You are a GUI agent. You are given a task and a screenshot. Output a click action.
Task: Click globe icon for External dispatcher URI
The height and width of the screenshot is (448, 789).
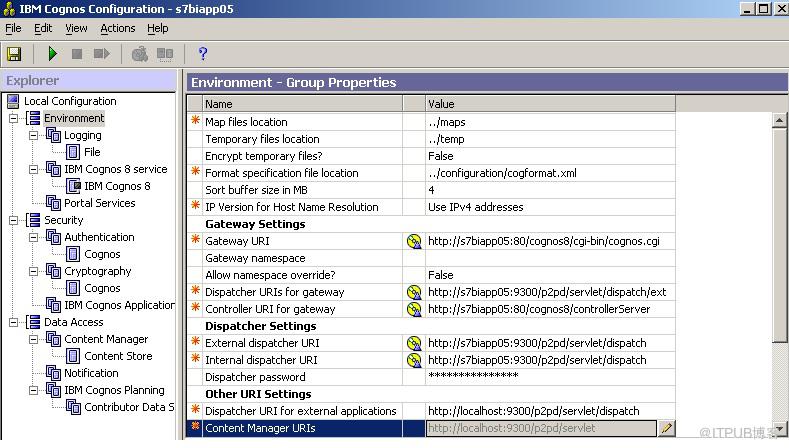pyautogui.click(x=414, y=343)
